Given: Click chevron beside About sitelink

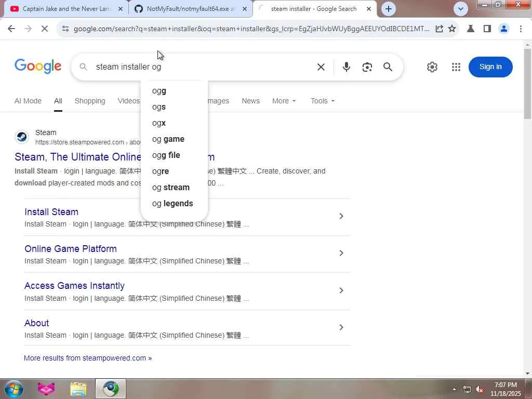Looking at the screenshot, I should pyautogui.click(x=341, y=327).
